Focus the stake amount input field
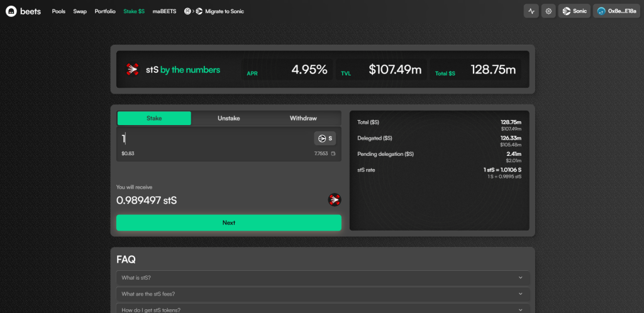Screen dimensions: 644x313 [x=216, y=139]
